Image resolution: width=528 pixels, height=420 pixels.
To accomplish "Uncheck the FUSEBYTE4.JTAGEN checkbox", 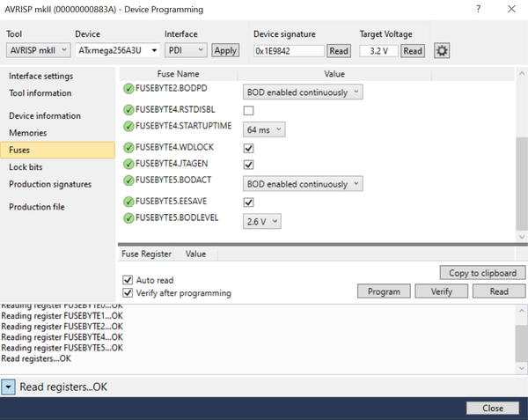I will pos(248,165).
